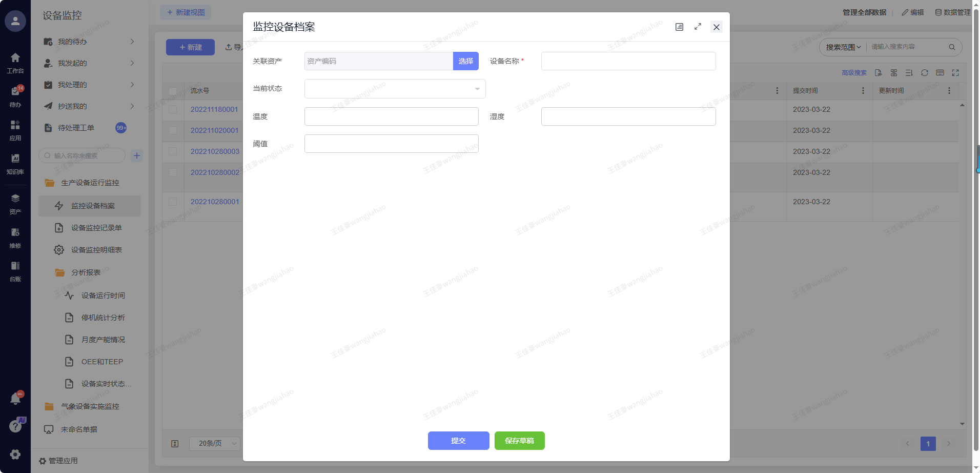Open the AI help question mark icon
The image size is (980, 473).
pyautogui.click(x=15, y=426)
